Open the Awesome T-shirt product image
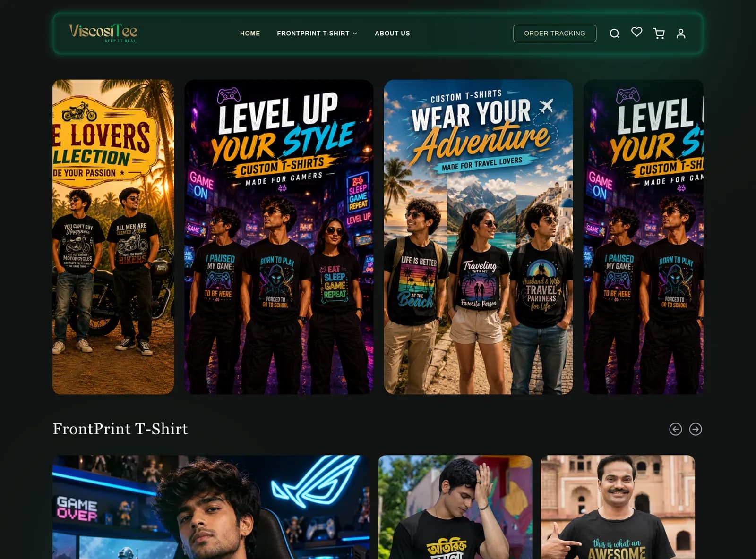Screen dimensions: 756x559 pos(618,507)
